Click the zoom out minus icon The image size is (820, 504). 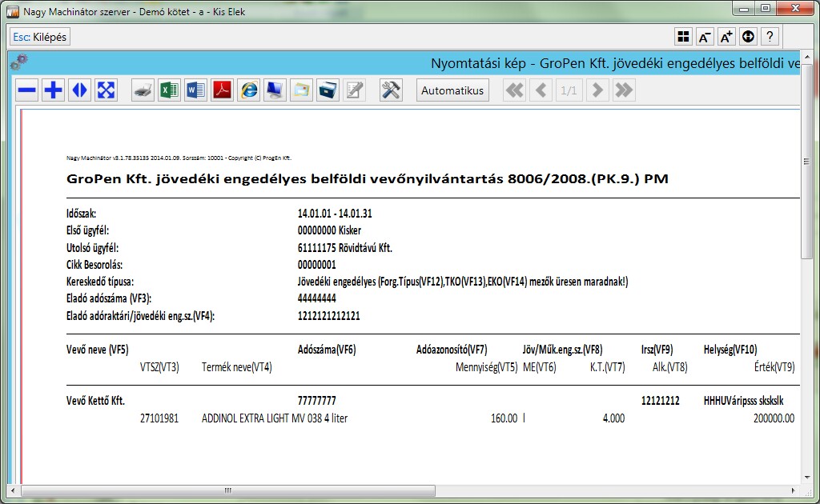[x=27, y=90]
